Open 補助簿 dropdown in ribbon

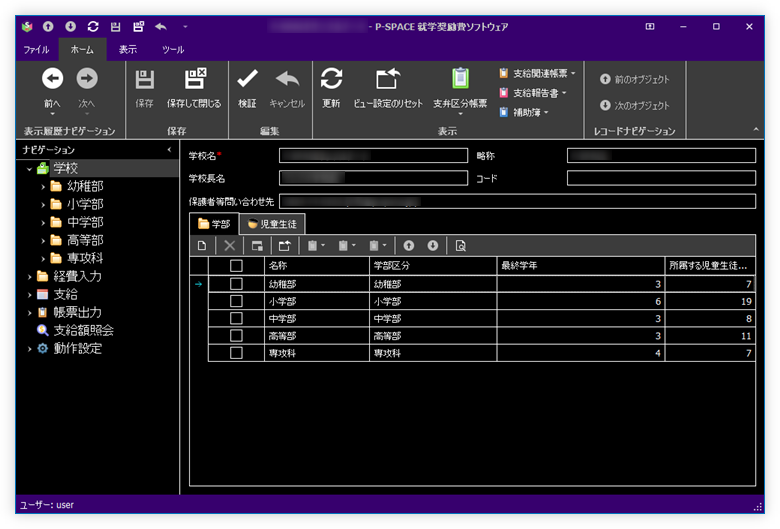point(524,112)
